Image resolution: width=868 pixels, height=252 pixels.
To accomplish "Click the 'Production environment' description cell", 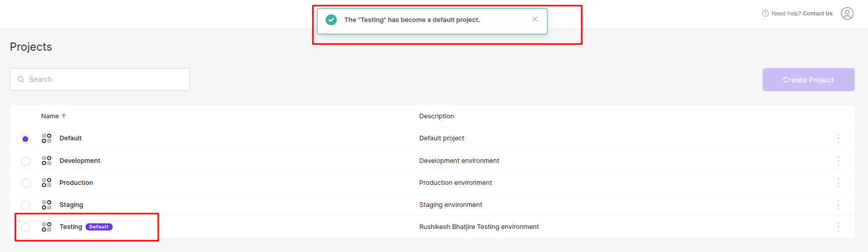I will pos(455,183).
